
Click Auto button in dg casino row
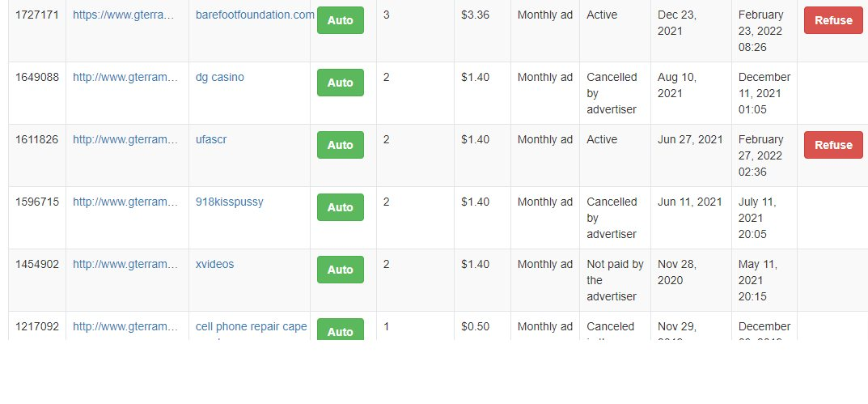(341, 83)
